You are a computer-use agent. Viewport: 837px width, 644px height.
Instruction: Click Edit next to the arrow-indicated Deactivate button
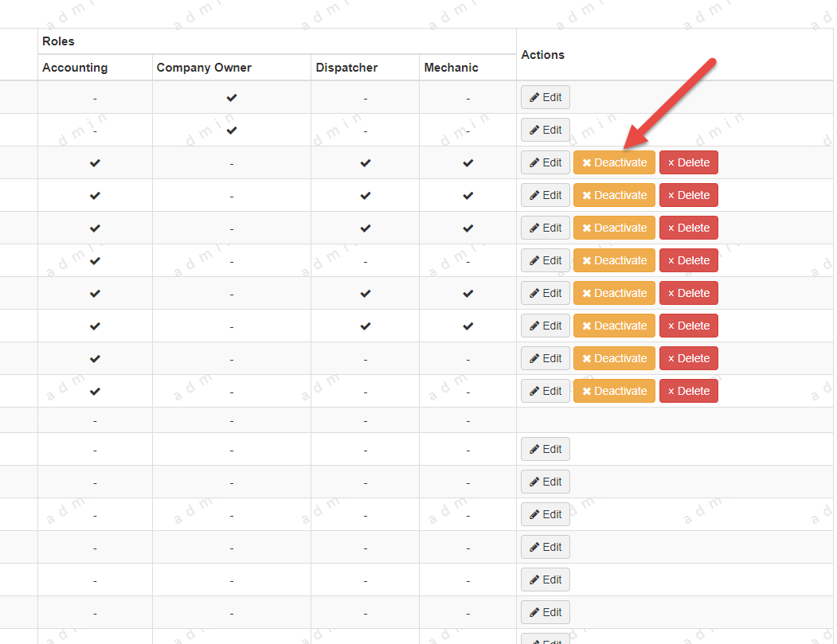(x=545, y=162)
